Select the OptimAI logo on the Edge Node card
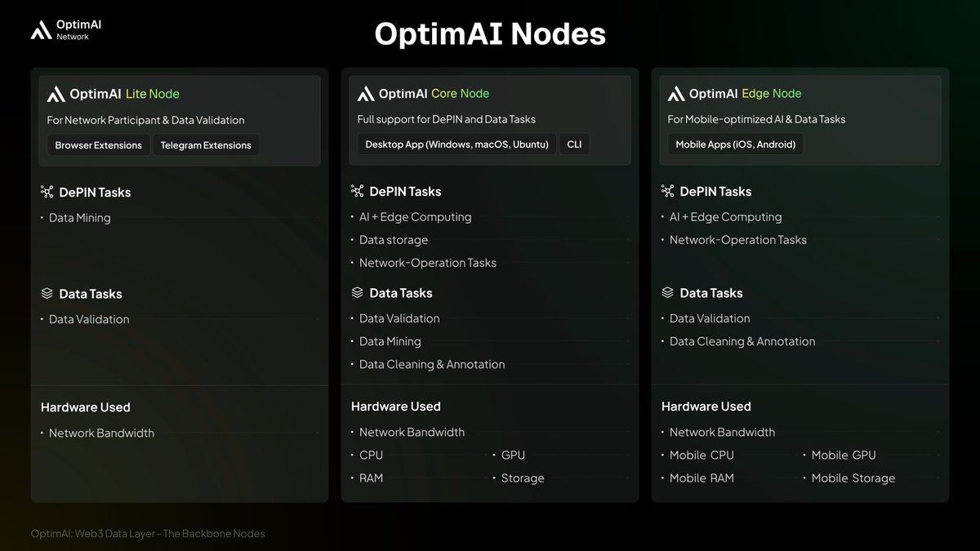980x551 pixels. [x=675, y=93]
